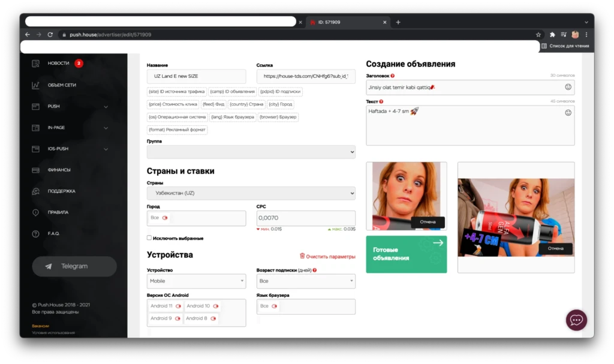The image size is (614, 364).
Task: Click the CPC bid input field
Action: pos(306,218)
